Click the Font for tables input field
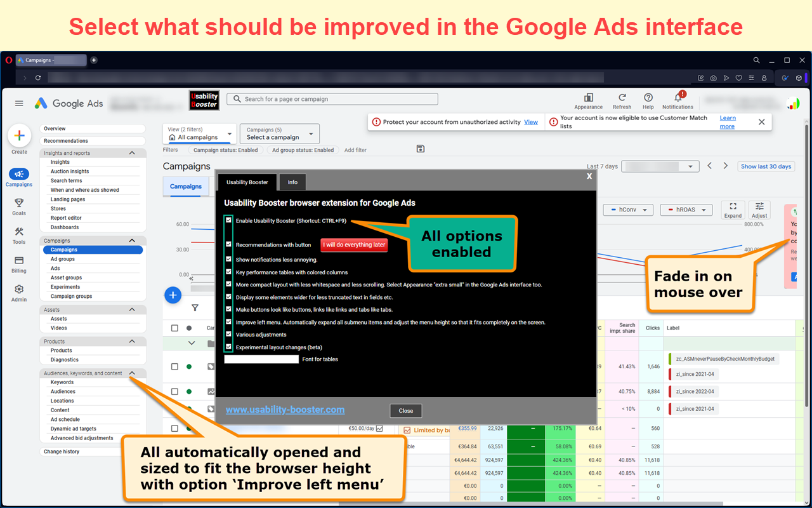Screen dimensions: 812x508 click(261, 359)
